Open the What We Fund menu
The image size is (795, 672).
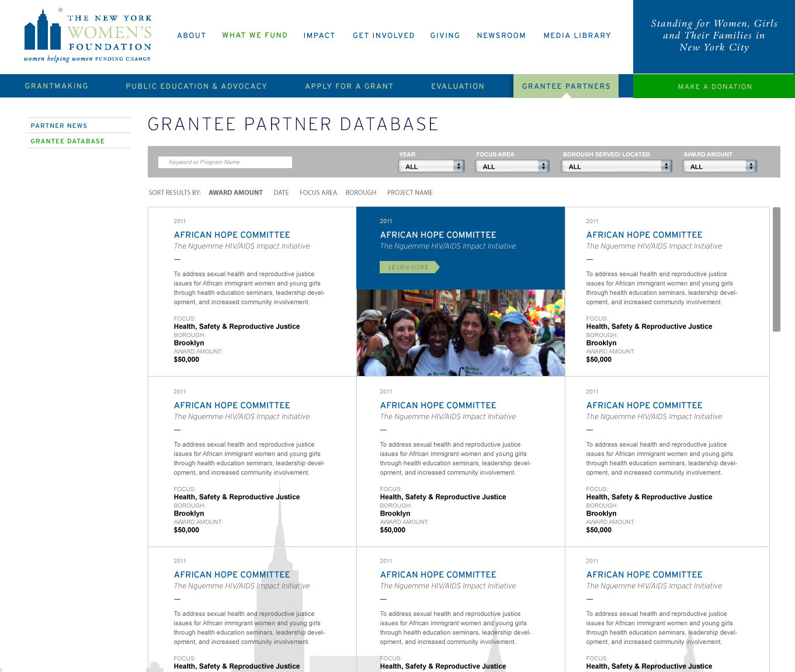point(255,36)
